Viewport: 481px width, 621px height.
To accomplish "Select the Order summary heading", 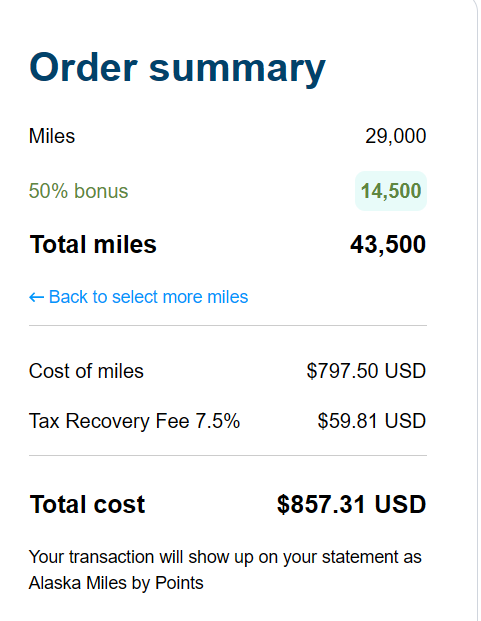I will click(x=177, y=68).
